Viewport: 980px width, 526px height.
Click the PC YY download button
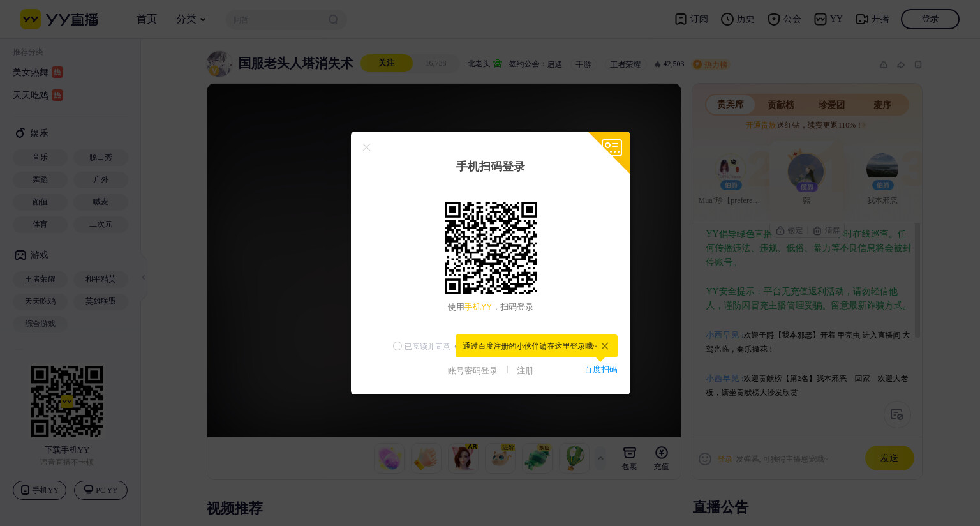click(101, 490)
